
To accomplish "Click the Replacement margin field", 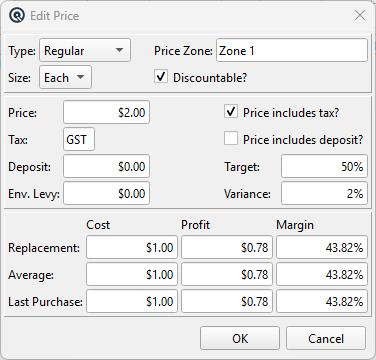I will point(322,247).
